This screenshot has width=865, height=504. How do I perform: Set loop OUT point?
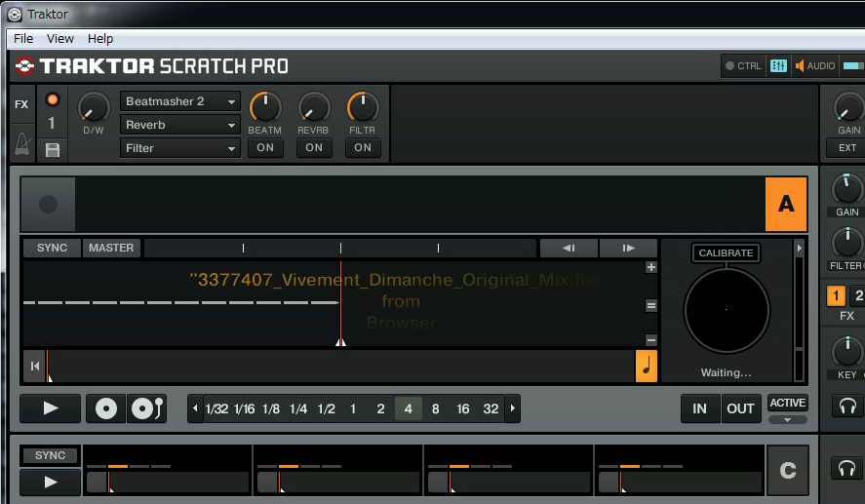coord(740,408)
